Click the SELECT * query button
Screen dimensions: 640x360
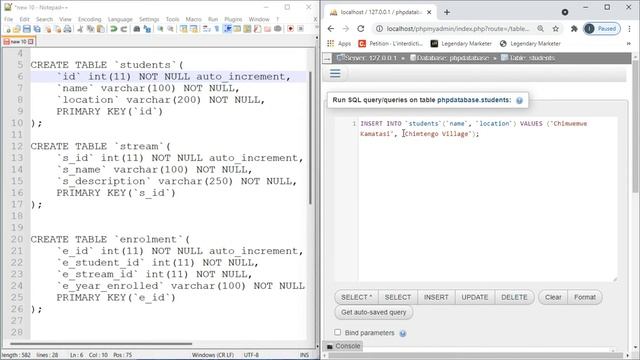356,297
